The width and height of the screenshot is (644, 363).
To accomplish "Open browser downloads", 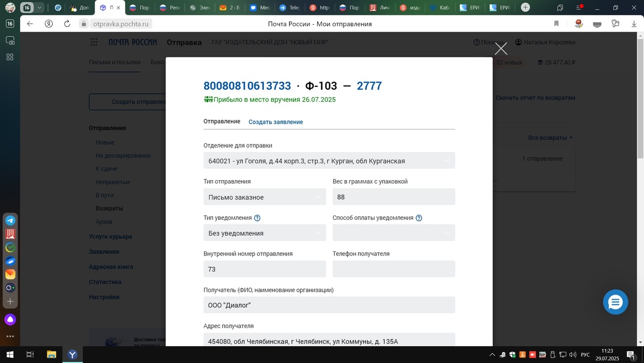I will [x=634, y=24].
